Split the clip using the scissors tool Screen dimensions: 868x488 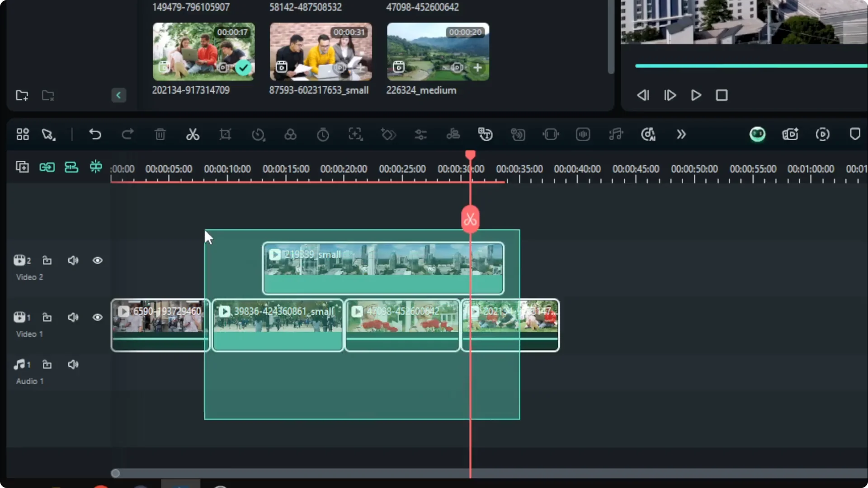tap(193, 134)
